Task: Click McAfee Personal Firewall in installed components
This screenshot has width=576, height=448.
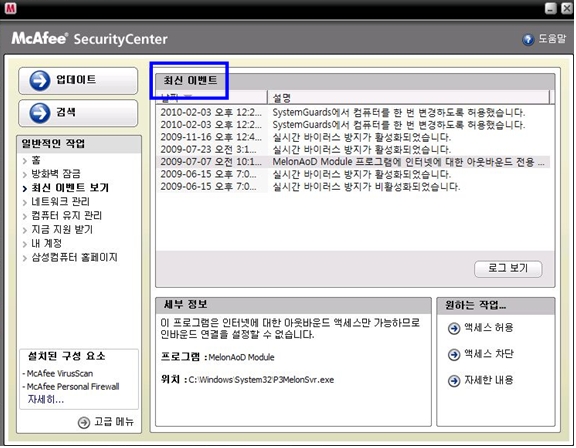Action: [x=73, y=386]
